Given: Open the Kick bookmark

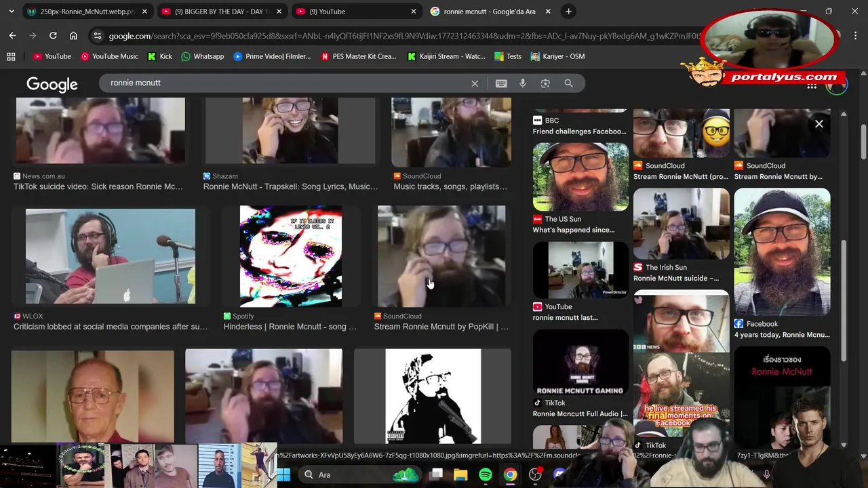Looking at the screenshot, I should (160, 56).
